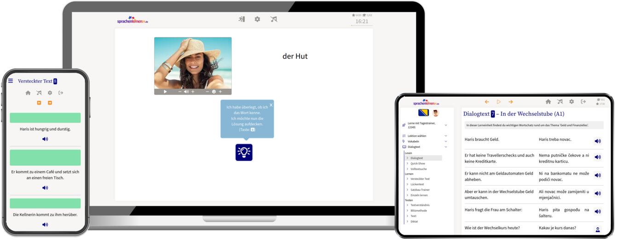Viewport: 644px width, 245px height.
Task: Play audio for 'Haris ist hungrig und durstig.'
Action: pos(45,139)
